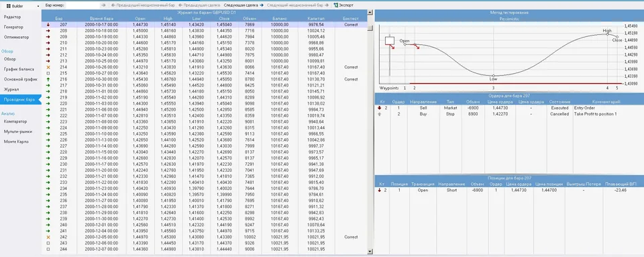
Task: Open Мульти-рынки in the sidebar
Action: tap(17, 132)
